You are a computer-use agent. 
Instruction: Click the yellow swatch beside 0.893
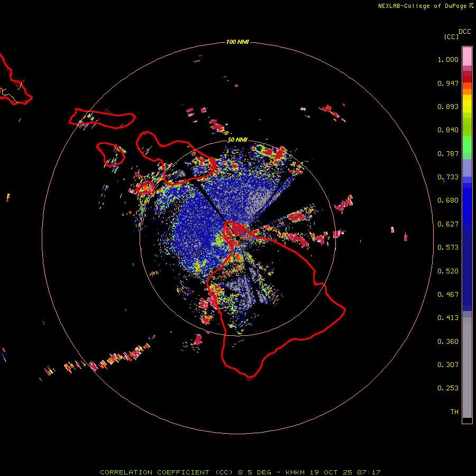tap(467, 106)
